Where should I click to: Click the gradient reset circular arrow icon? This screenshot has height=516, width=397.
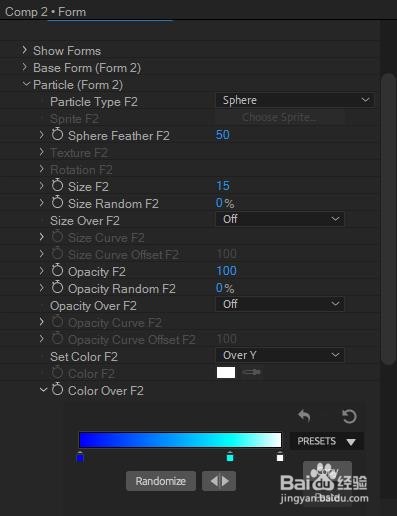click(x=349, y=416)
